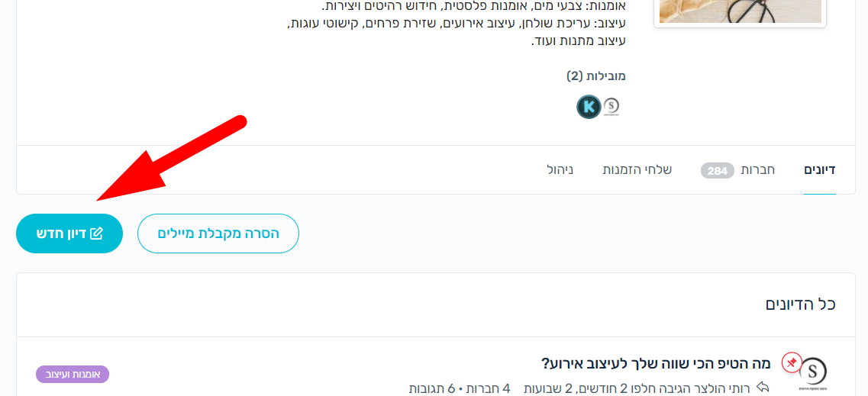Click the כל הדיונים heading
The width and height of the screenshot is (868, 396).
800,304
